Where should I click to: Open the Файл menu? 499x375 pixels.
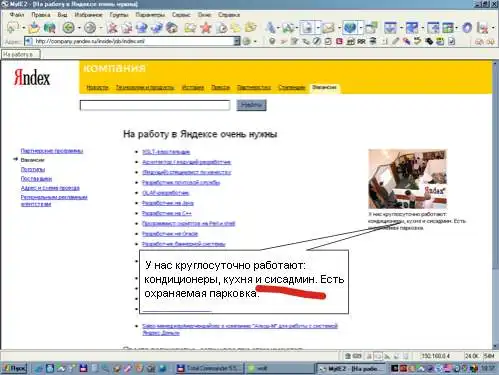tap(17, 15)
